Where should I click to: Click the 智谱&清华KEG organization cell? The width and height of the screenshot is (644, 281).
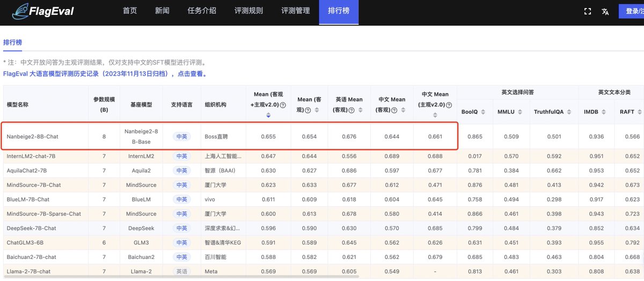pos(223,242)
